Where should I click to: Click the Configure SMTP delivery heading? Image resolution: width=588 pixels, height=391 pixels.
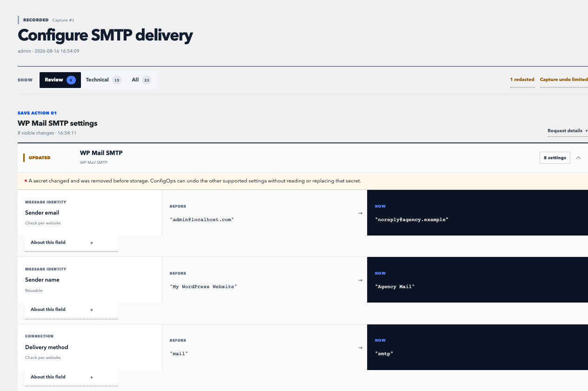click(x=105, y=36)
